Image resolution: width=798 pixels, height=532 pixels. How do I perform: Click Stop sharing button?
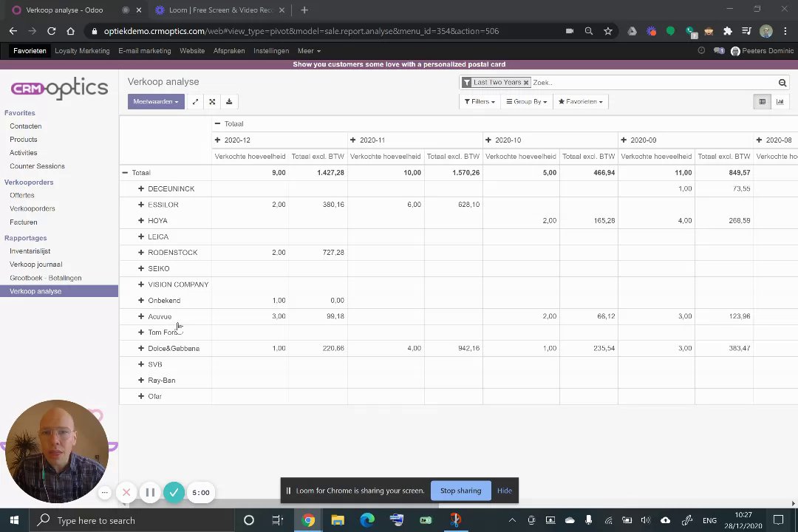point(460,491)
